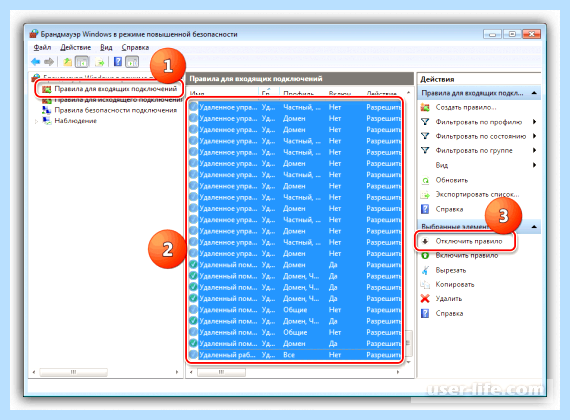Click the tree pane scroll-left arrow
The width and height of the screenshot is (570, 420).
click(x=34, y=372)
